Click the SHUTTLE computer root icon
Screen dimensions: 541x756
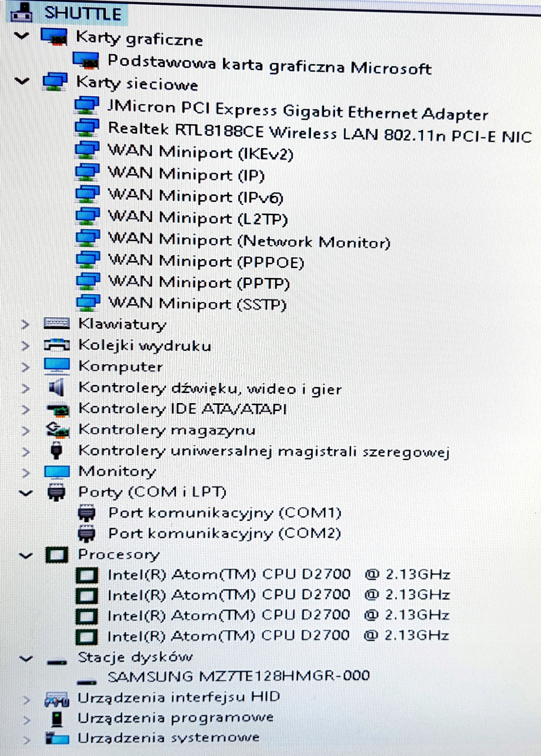[x=22, y=13]
